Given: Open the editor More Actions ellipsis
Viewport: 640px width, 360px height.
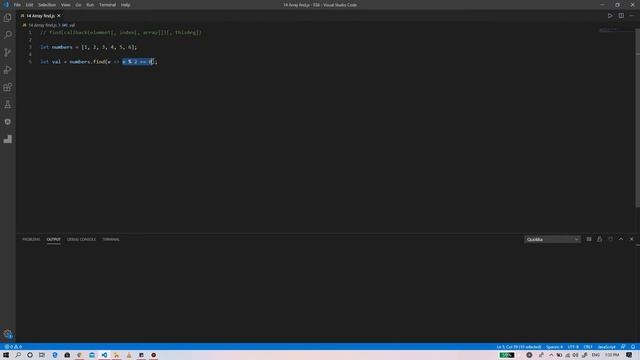Looking at the screenshot, I should point(632,16).
